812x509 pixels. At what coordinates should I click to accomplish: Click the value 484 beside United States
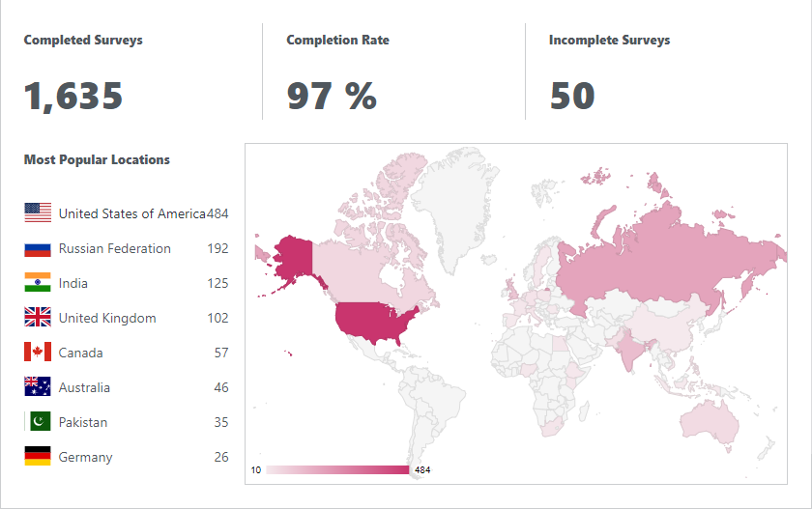pos(217,213)
